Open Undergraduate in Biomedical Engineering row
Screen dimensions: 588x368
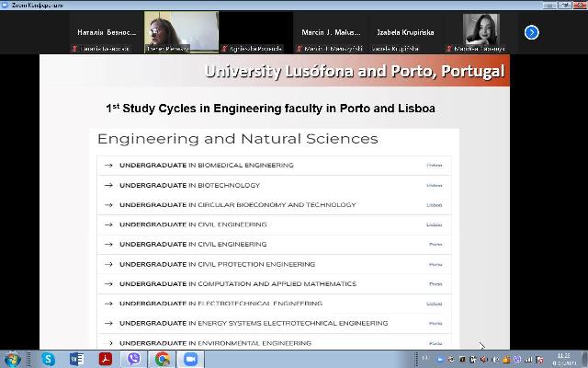274,166
